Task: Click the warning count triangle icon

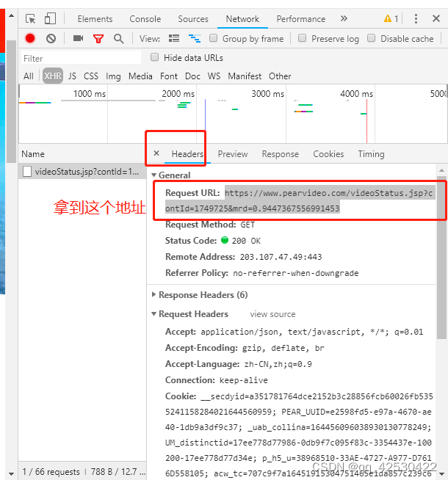Action: (388, 18)
